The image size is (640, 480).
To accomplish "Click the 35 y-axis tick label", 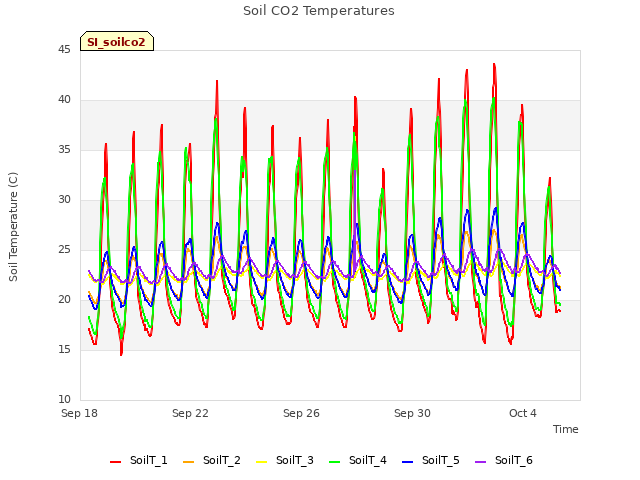I will coord(64,150).
